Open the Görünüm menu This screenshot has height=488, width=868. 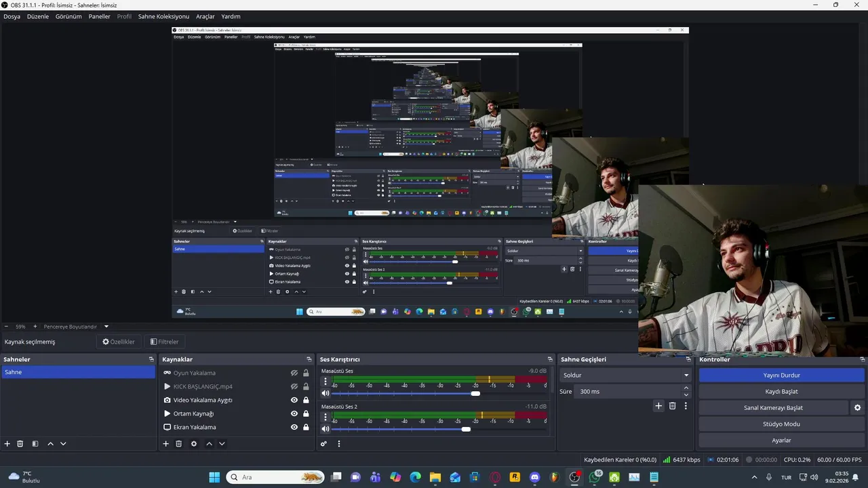(68, 16)
